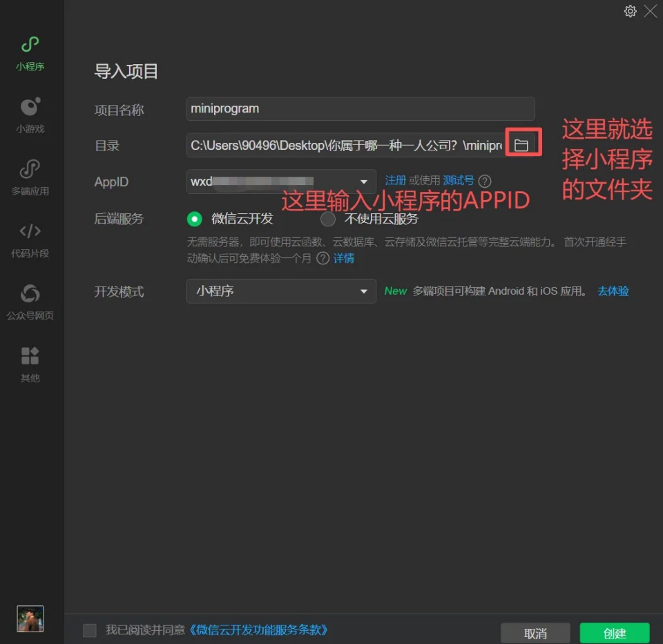Screen dimensions: 663x644
Task: Click the help icon before 详情
Action: [323, 258]
